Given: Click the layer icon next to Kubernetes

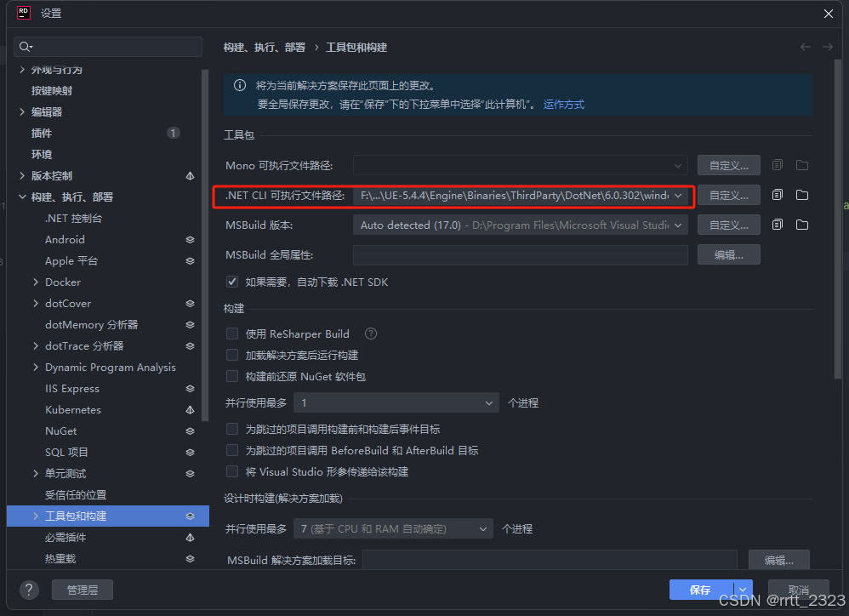Looking at the screenshot, I should click(190, 410).
